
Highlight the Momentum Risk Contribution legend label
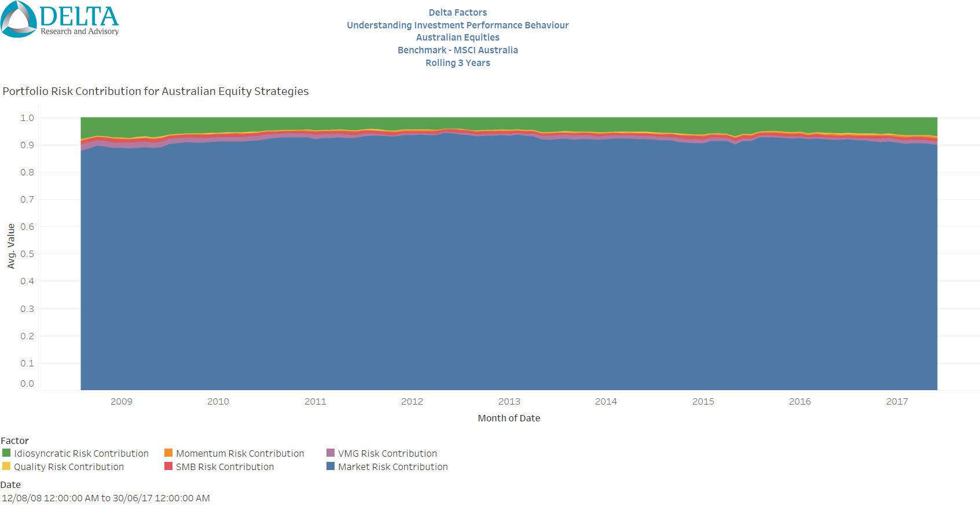point(240,453)
